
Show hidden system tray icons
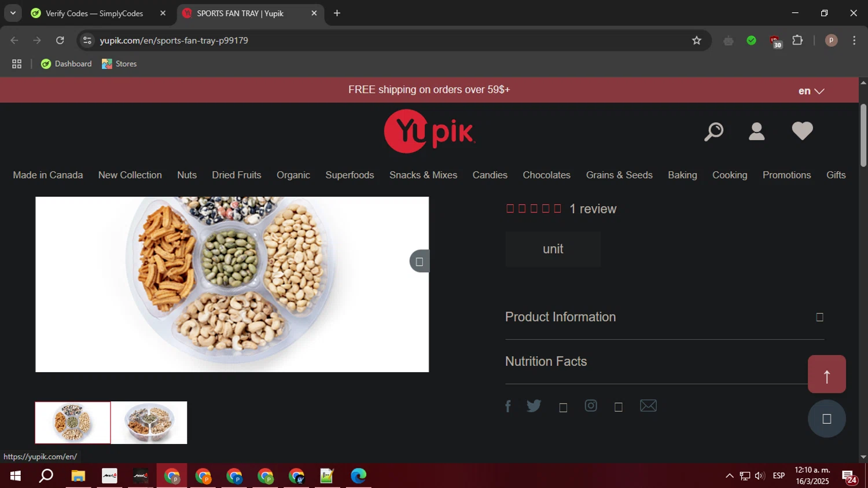tap(729, 476)
